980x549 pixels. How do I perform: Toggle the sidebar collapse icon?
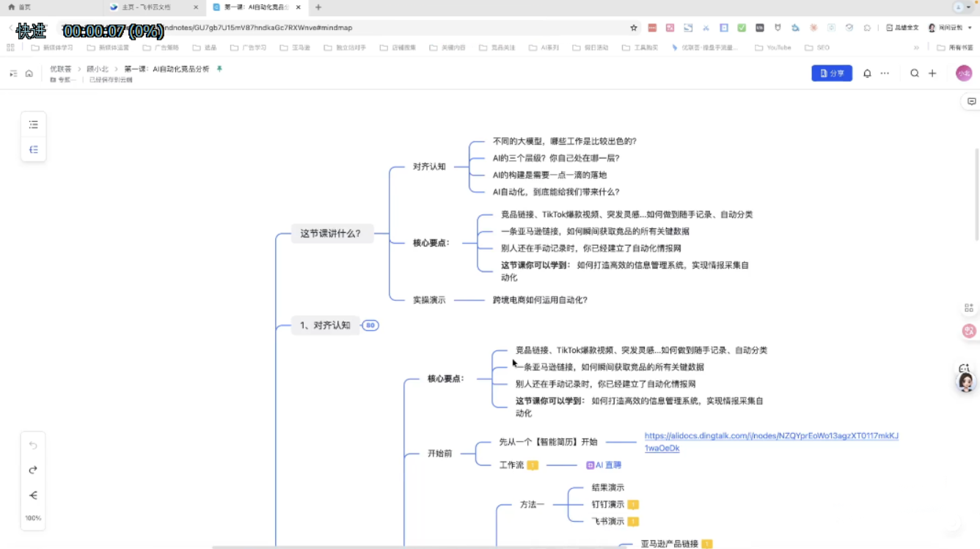point(13,73)
